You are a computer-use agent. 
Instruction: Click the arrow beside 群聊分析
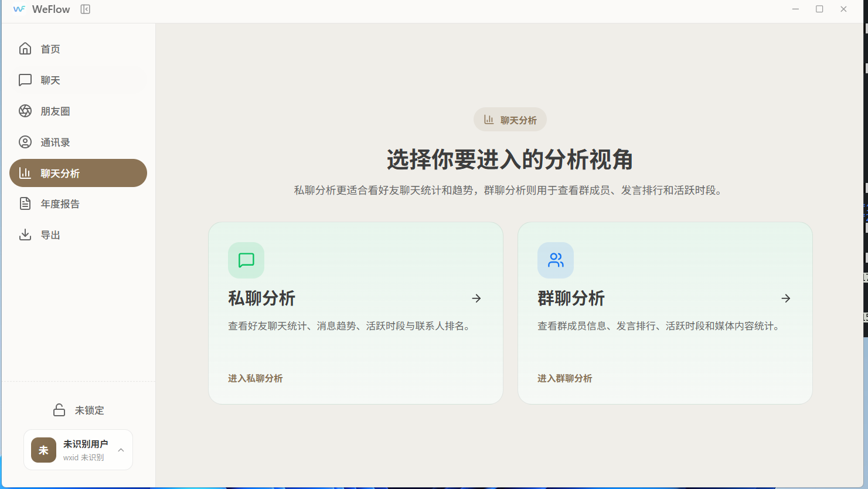[786, 298]
